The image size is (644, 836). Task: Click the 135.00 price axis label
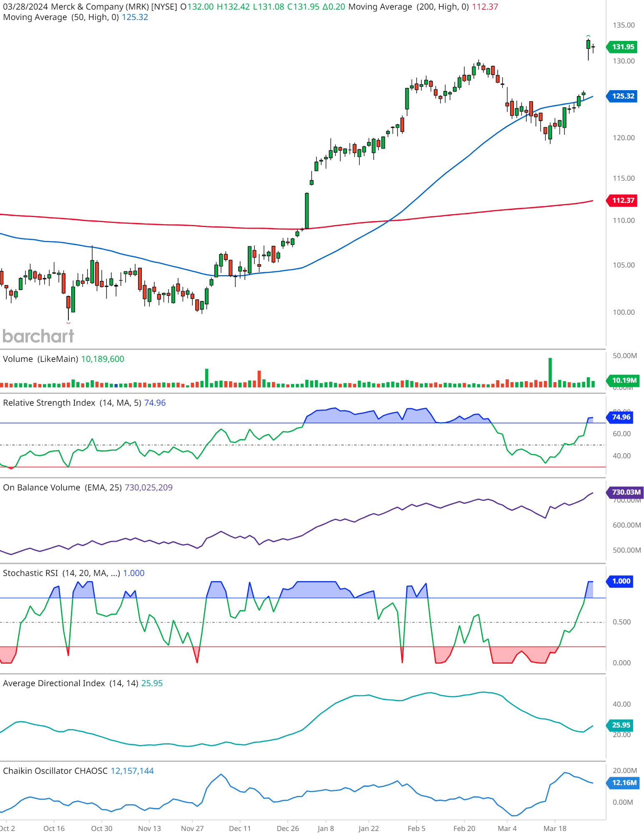tap(624, 25)
